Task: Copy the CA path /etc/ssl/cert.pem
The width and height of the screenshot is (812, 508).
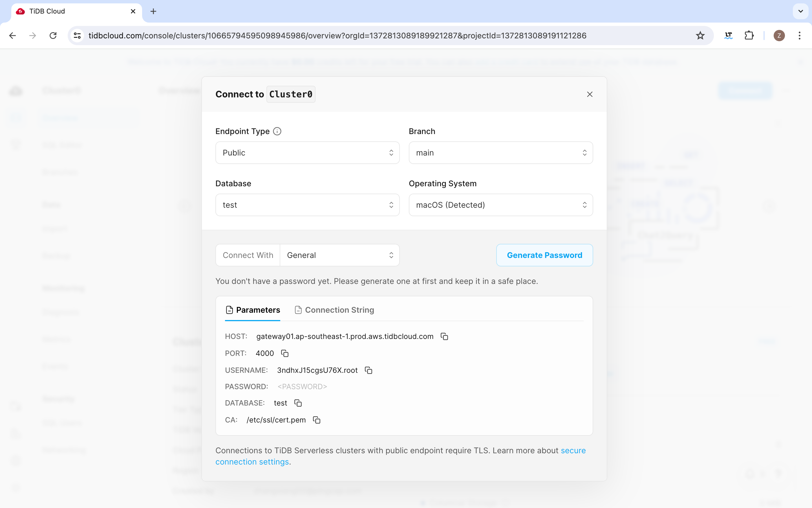Action: point(316,420)
